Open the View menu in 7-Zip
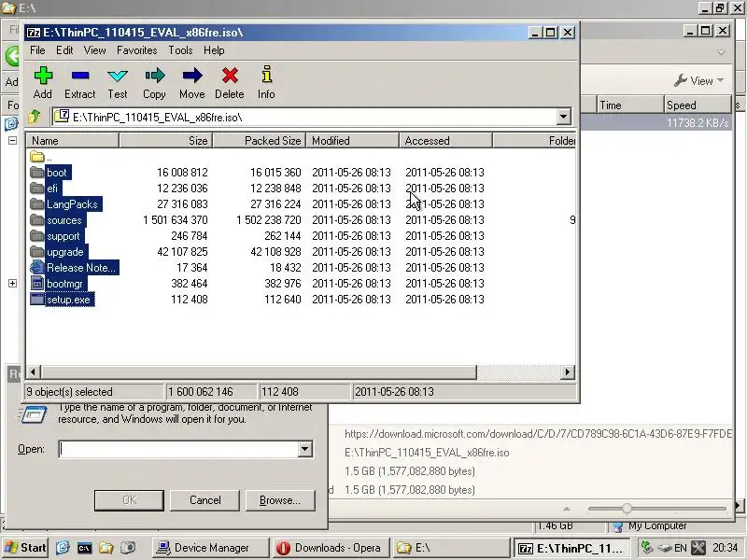Screen dimensions: 747x560 tap(95, 50)
